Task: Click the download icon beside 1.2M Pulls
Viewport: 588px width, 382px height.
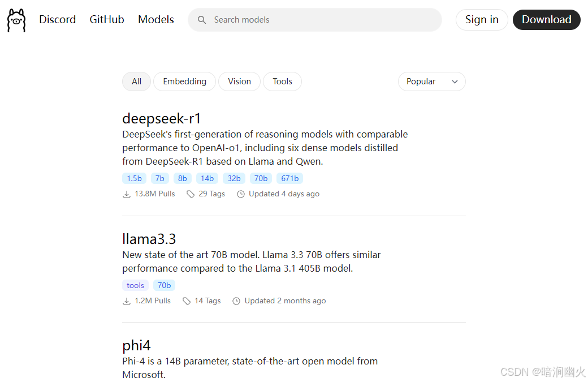Action: [126, 301]
